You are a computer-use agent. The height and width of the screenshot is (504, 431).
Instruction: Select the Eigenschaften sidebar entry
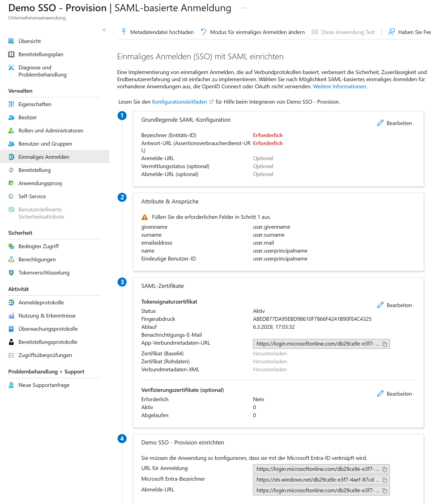(55, 104)
